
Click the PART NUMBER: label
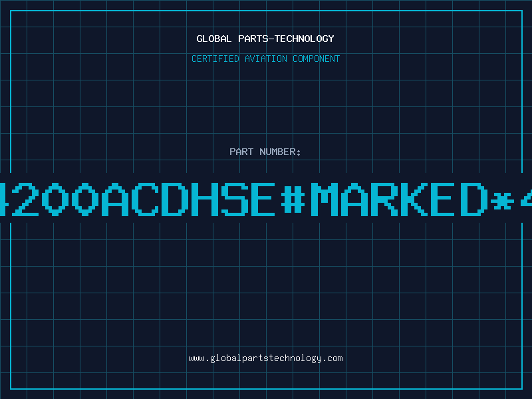[265, 152]
